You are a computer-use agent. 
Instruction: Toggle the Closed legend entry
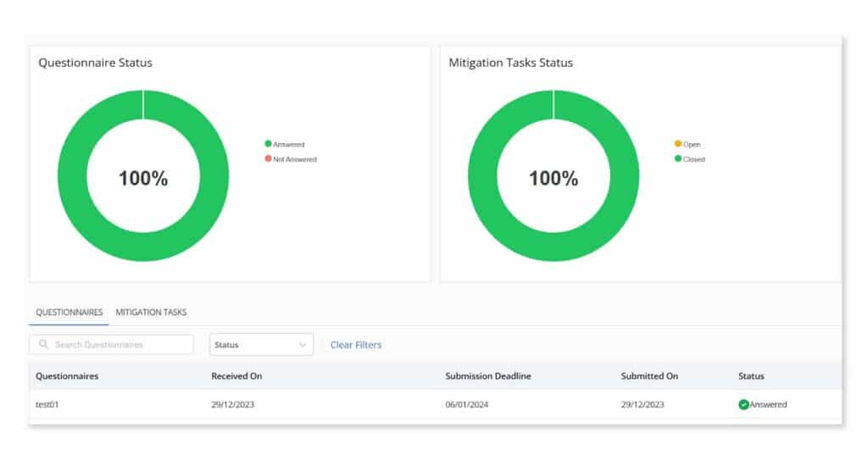pyautogui.click(x=690, y=159)
